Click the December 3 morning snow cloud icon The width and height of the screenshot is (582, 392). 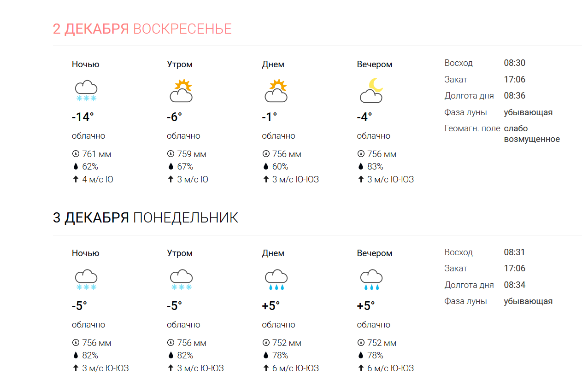click(x=181, y=280)
